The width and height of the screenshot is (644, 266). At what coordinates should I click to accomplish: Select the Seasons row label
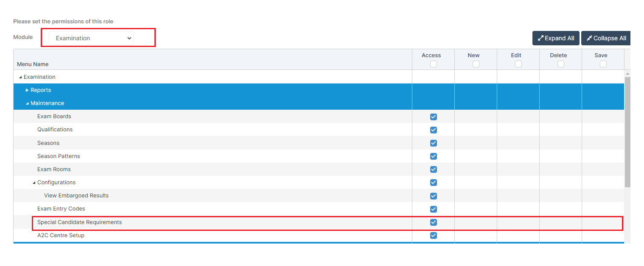[x=48, y=143]
